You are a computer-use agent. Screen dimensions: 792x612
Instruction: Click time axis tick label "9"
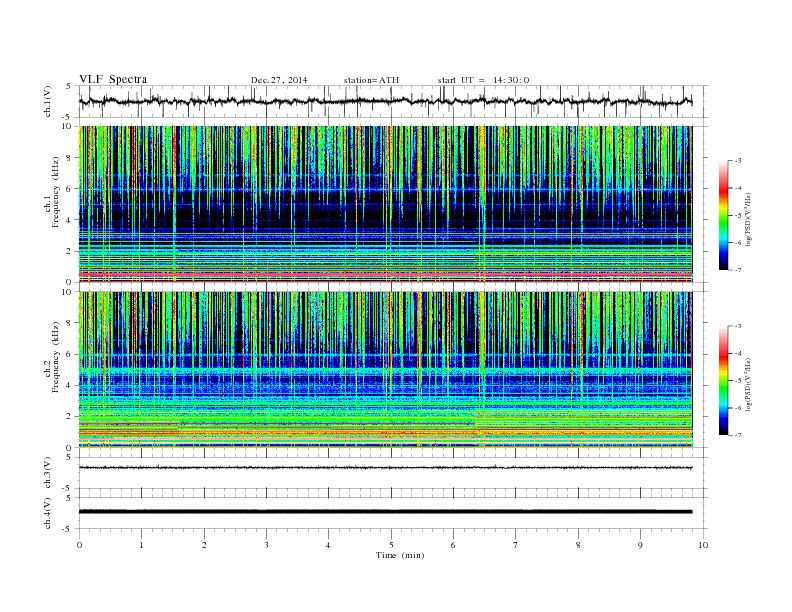pos(640,545)
